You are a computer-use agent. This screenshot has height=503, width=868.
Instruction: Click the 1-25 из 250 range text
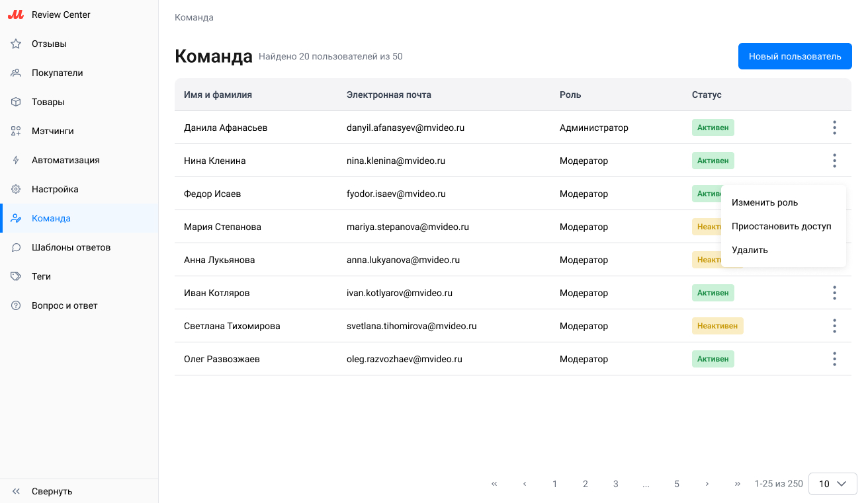tap(779, 484)
